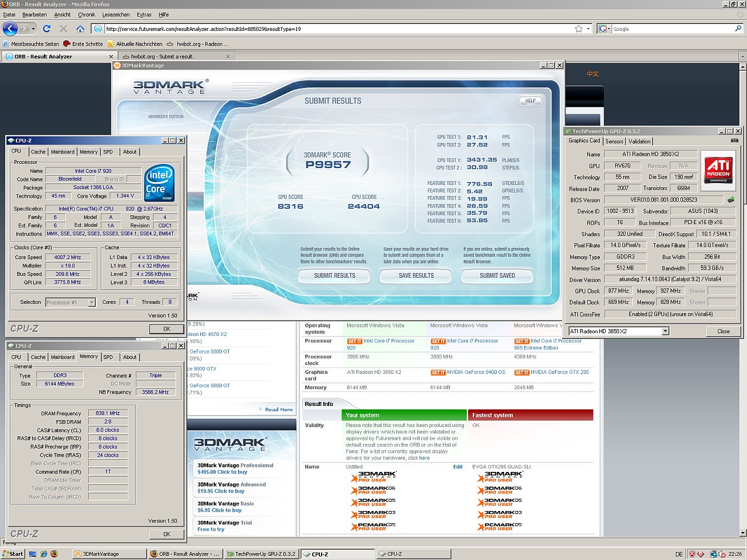Go to the Firefox home page icon
747x560 pixels.
click(80, 29)
